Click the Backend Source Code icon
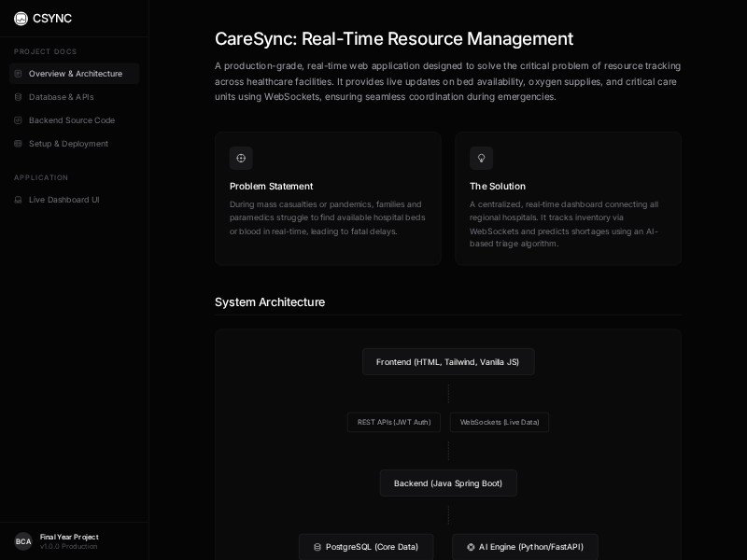The height and width of the screenshot is (560, 747). coord(18,120)
